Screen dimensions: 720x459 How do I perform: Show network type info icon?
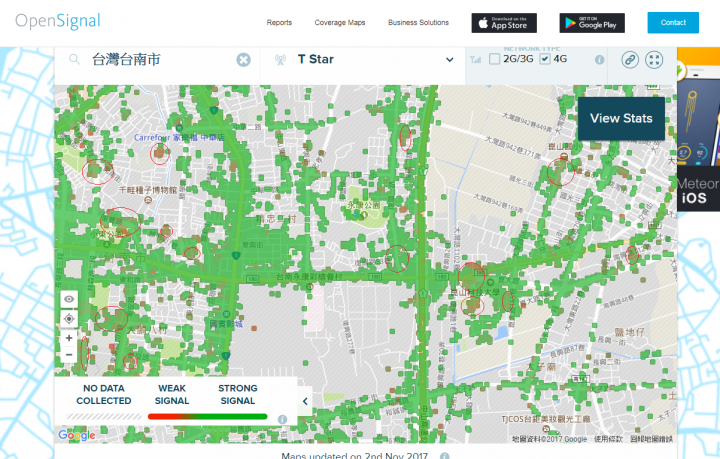tap(599, 60)
